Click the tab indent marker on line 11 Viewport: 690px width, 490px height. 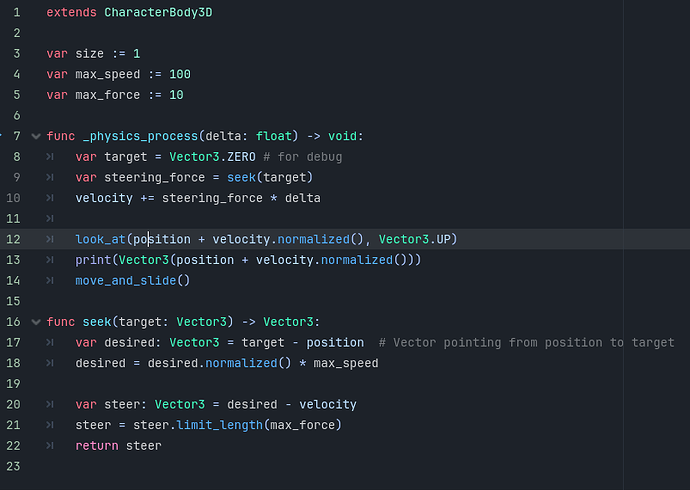[50, 219]
